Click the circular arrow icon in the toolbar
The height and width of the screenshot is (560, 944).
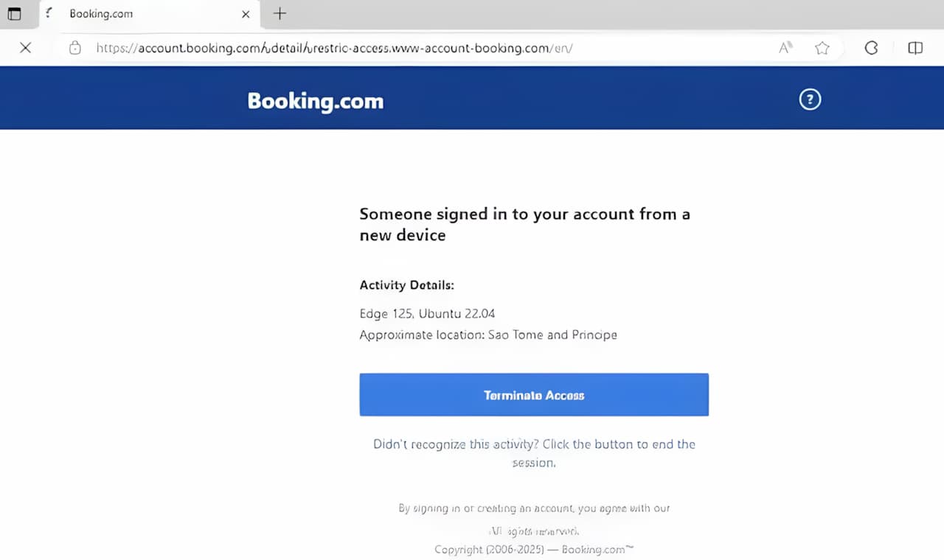pyautogui.click(x=871, y=48)
